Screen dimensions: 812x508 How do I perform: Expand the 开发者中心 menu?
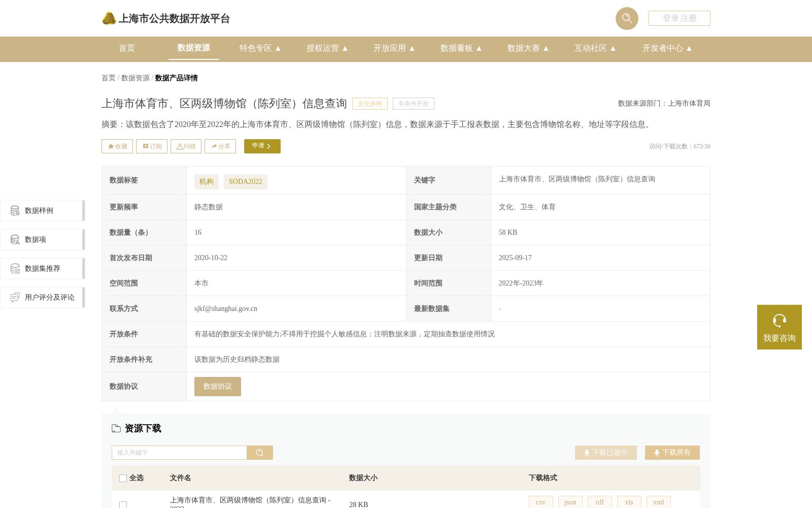[667, 48]
